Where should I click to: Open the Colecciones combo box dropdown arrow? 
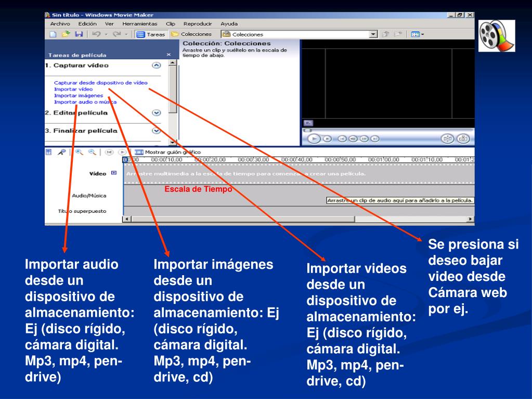(x=373, y=34)
